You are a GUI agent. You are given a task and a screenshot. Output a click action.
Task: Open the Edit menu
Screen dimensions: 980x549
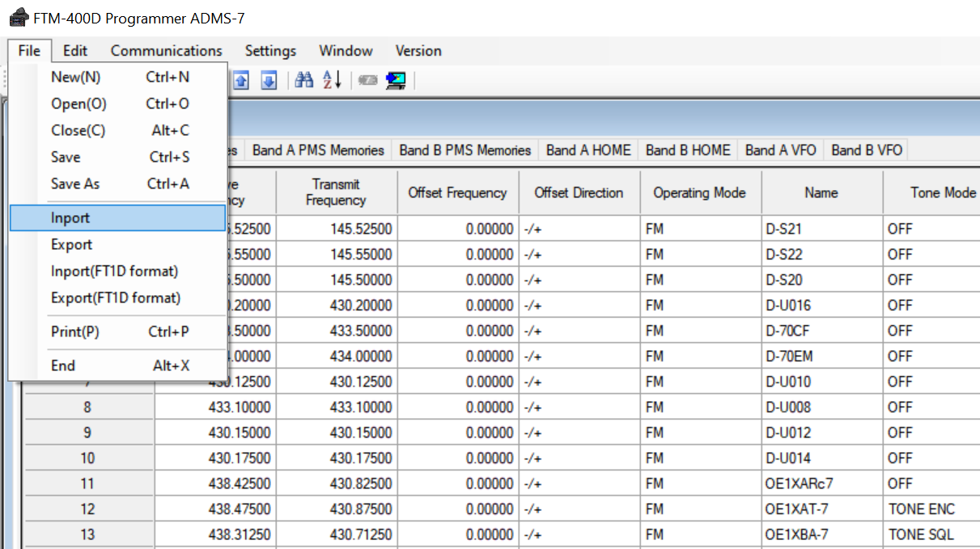pos(75,50)
